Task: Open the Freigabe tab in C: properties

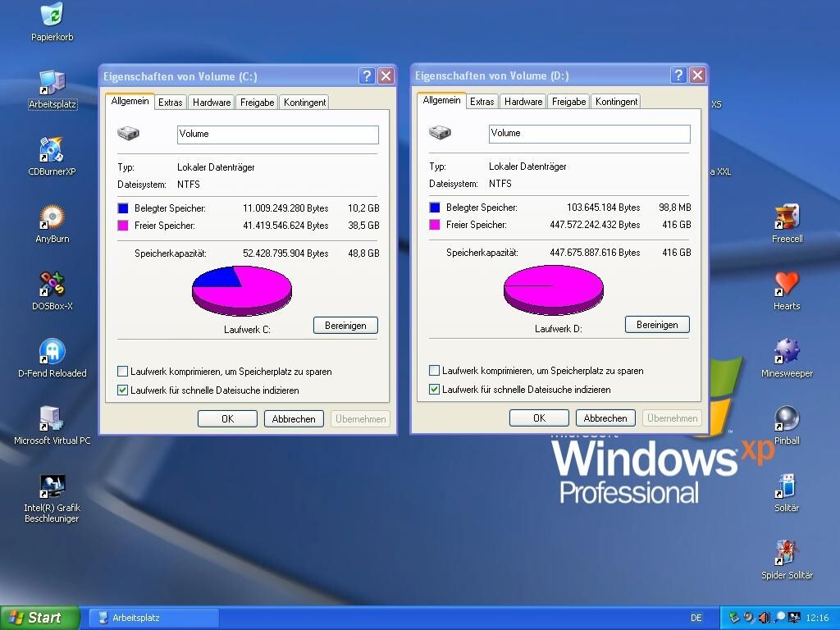Action: (257, 103)
